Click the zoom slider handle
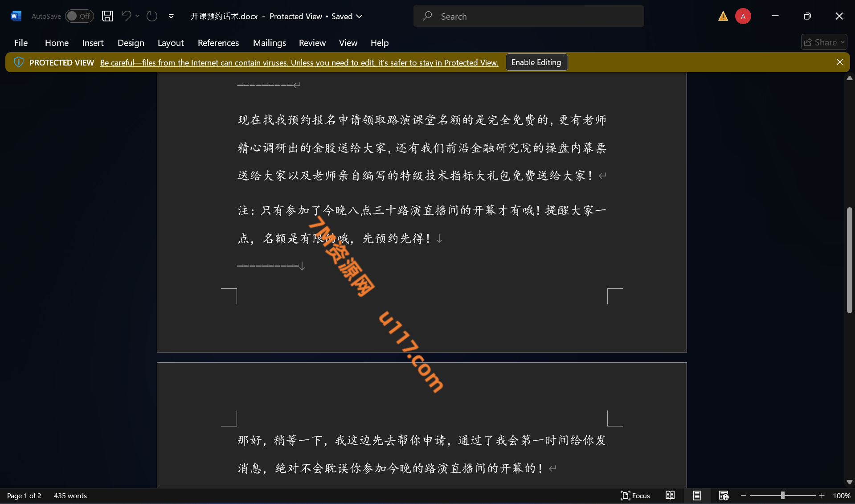The image size is (855, 504). coord(782,496)
